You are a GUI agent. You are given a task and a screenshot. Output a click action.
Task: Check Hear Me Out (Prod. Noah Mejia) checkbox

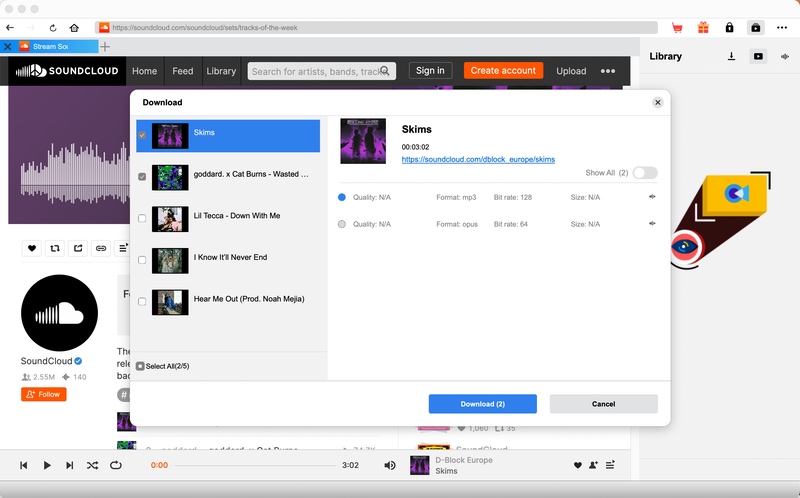142,302
